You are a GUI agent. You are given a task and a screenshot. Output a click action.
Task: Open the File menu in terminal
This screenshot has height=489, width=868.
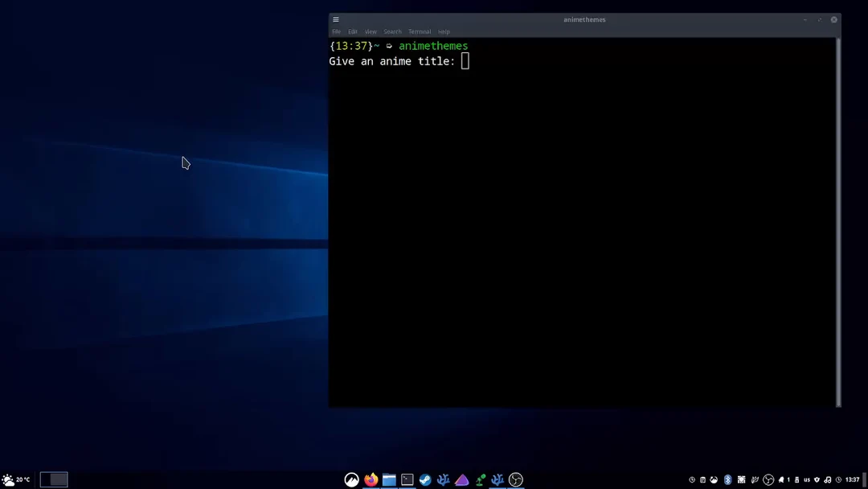click(337, 31)
